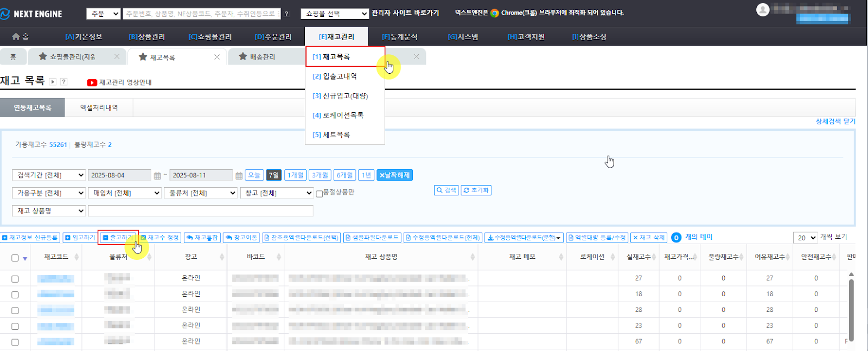Open the start date calendar icon
The height and width of the screenshot is (351, 868).
click(157, 176)
